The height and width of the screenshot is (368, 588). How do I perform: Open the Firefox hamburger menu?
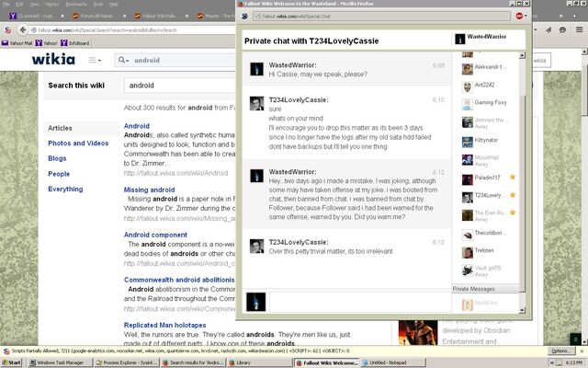(x=579, y=29)
